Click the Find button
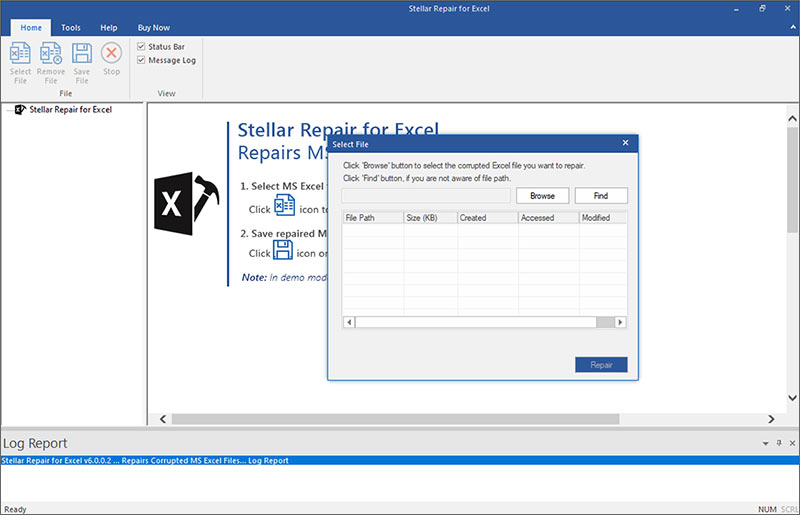 pos(601,195)
